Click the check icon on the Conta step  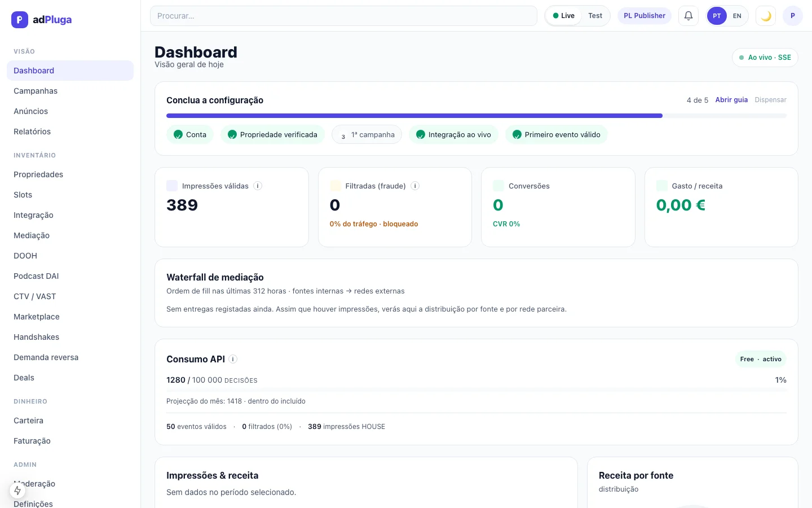(x=178, y=134)
